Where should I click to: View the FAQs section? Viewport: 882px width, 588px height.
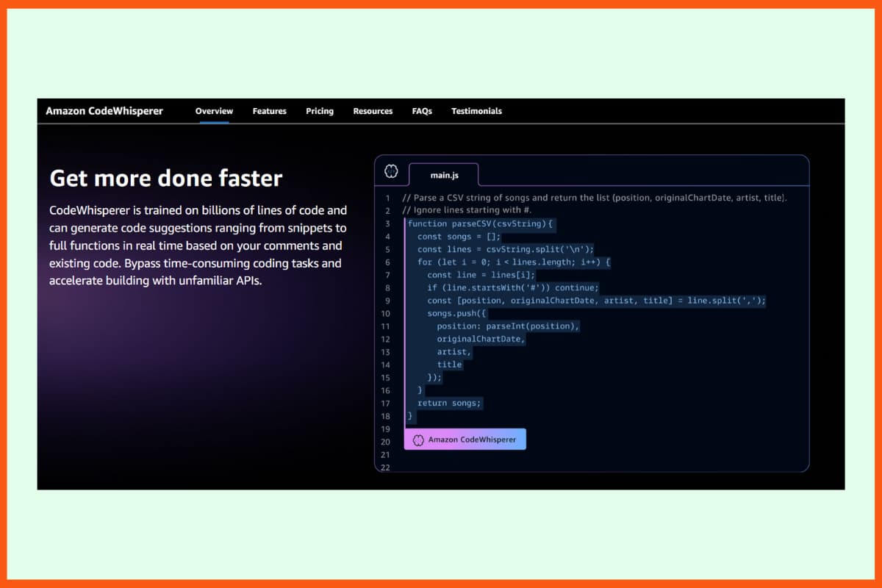[x=422, y=111]
